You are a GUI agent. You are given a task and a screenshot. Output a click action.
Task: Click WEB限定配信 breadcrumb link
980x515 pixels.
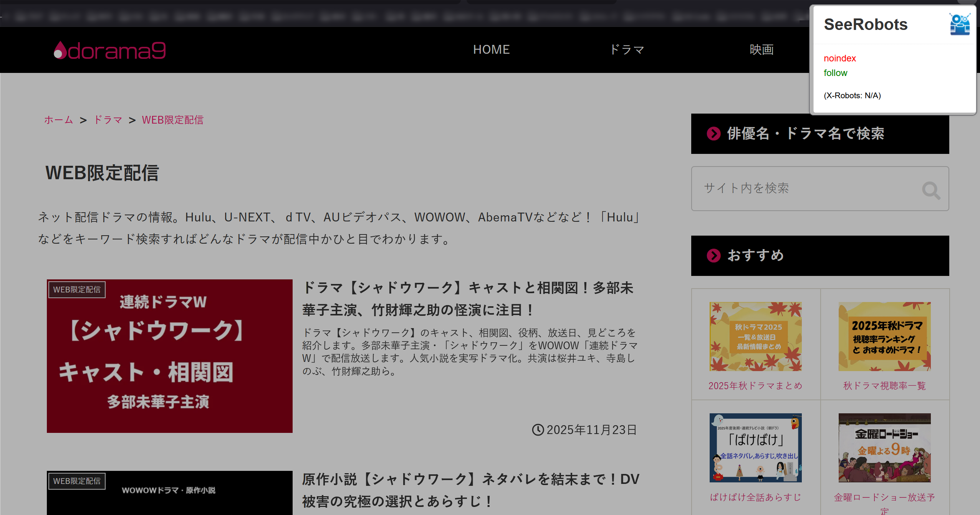pos(172,120)
